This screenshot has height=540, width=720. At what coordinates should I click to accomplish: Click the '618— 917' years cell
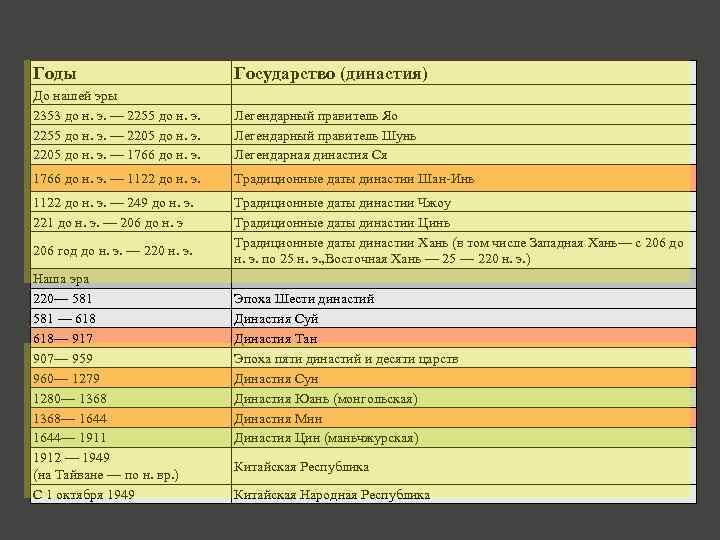point(131,338)
